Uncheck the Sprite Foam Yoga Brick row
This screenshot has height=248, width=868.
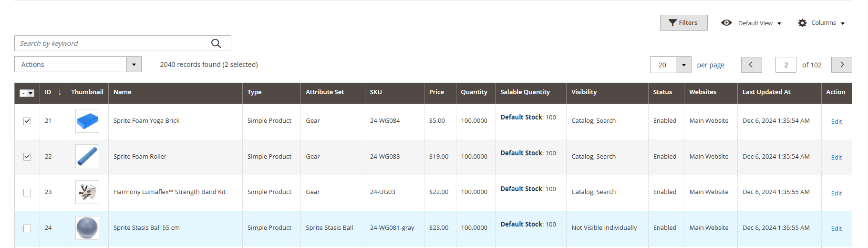click(x=27, y=121)
